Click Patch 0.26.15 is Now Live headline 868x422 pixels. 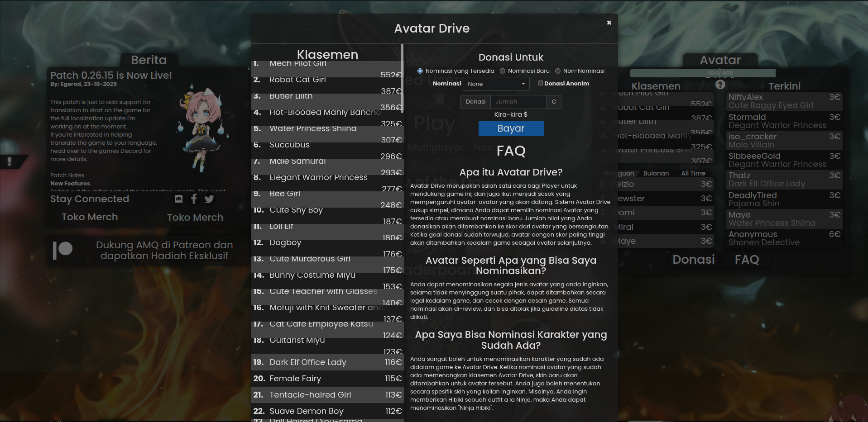(x=111, y=76)
